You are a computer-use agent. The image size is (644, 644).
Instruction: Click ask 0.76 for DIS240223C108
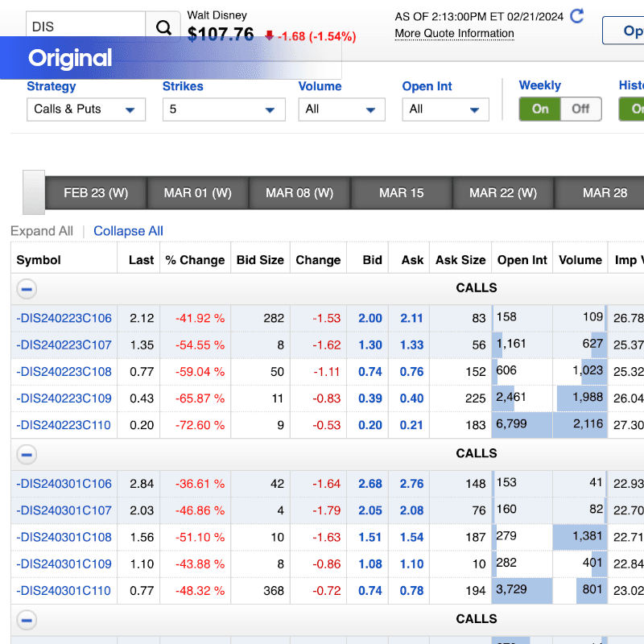[x=412, y=372]
